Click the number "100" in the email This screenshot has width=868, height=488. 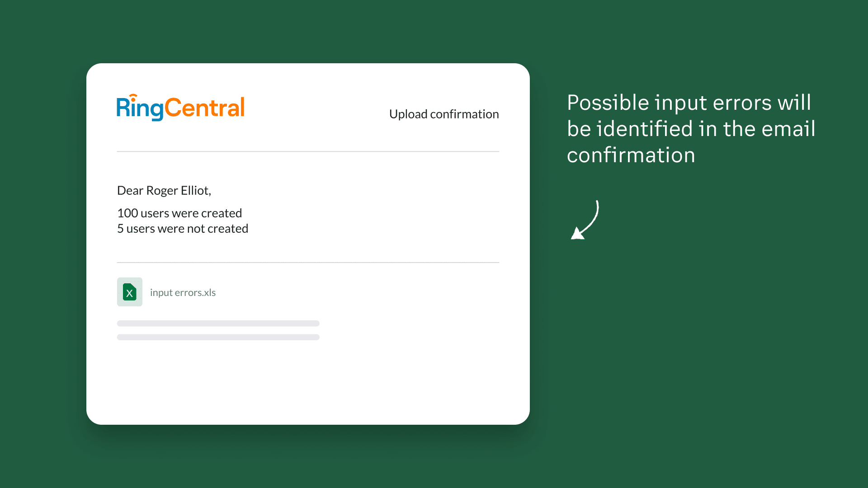pos(127,213)
